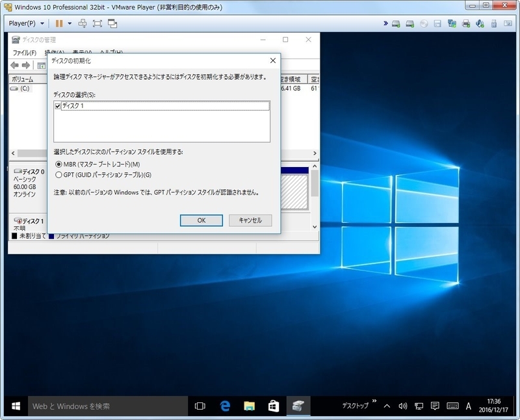This screenshot has width=520, height=420.
Task: Click the rightmost VMware toolbar icon
Action: 508,23
